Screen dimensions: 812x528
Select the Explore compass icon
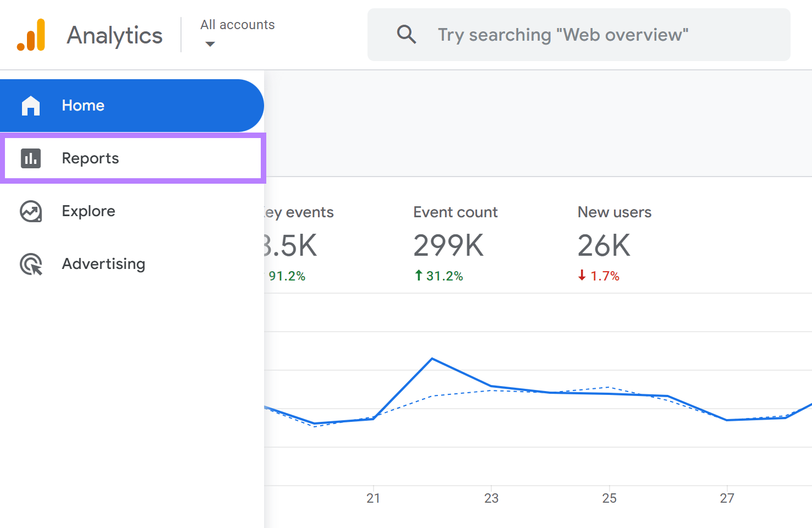point(31,211)
